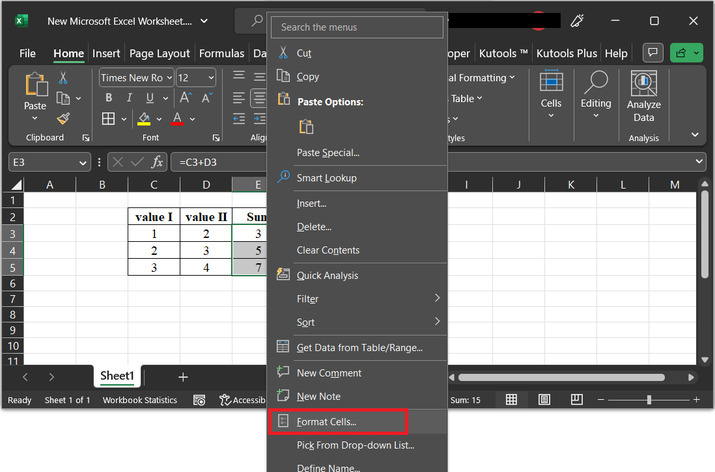715x472 pixels.
Task: Increase font size with larger A icon
Action: (x=185, y=98)
